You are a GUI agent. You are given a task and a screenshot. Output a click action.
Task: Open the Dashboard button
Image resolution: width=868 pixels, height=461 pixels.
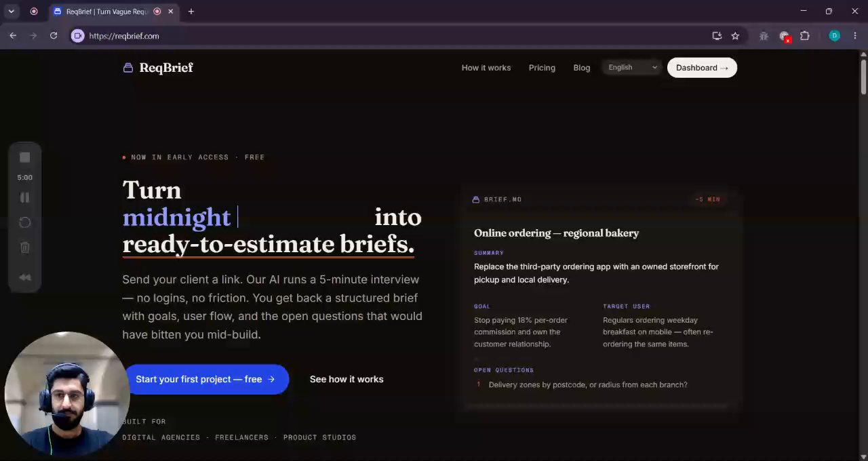point(702,68)
